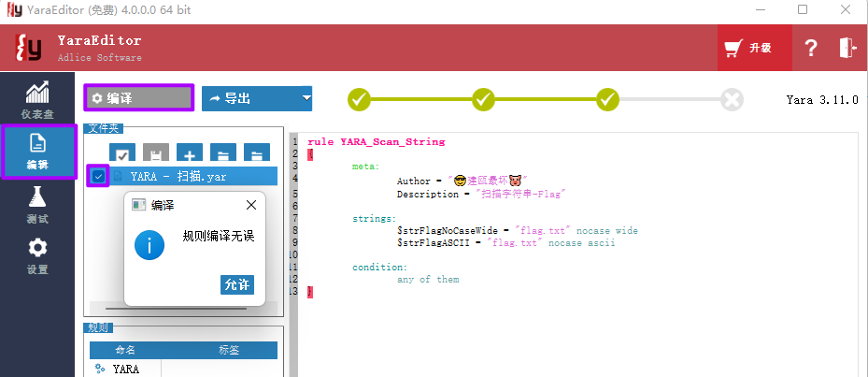Click the grey X final progress step
Screen dimensions: 868x377
(x=732, y=100)
